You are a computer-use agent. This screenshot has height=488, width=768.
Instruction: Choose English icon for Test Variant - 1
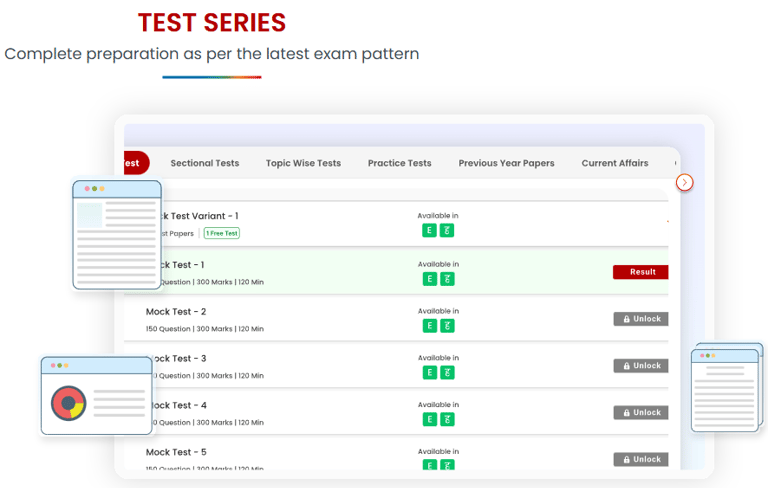pos(429,230)
